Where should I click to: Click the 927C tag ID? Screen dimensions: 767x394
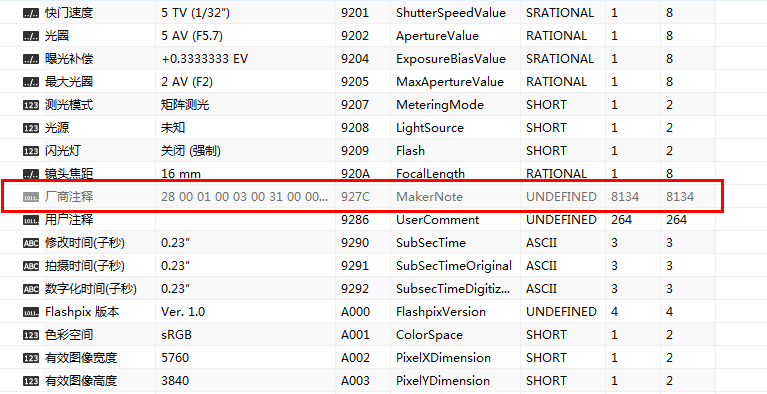coord(355,197)
